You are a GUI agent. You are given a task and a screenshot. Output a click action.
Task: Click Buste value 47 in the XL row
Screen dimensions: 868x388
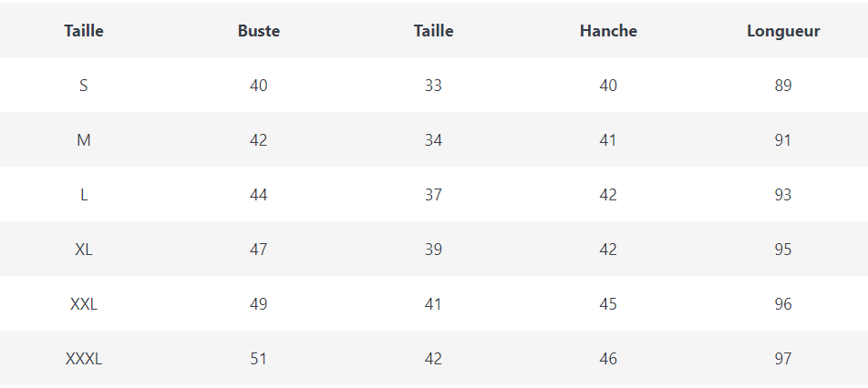coord(259,250)
